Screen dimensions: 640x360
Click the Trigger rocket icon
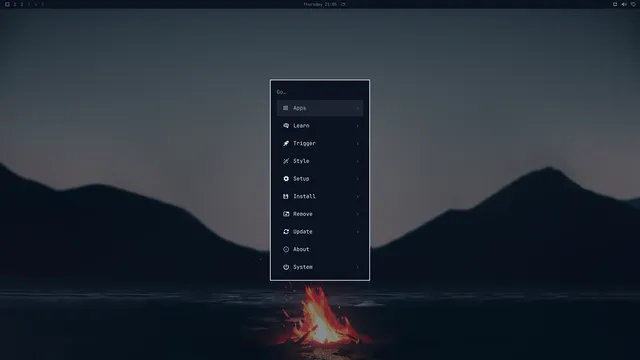coord(286,143)
